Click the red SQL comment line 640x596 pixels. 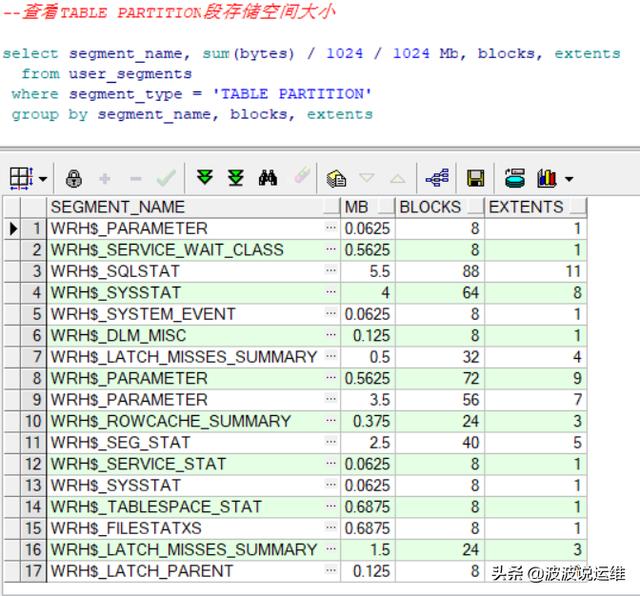click(x=169, y=12)
